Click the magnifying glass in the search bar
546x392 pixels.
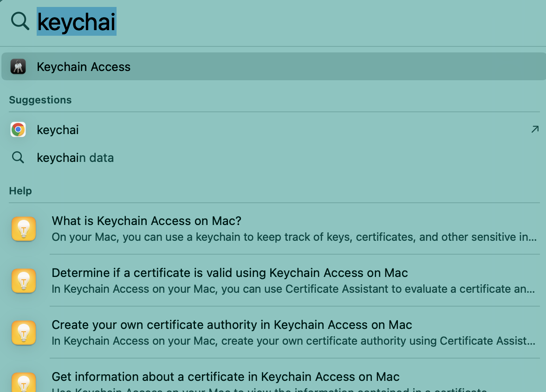(x=19, y=21)
